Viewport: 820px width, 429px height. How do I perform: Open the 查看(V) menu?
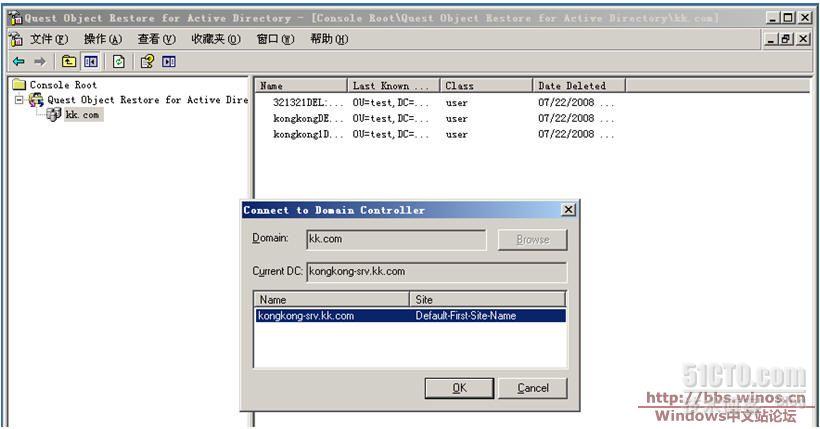[x=156, y=39]
